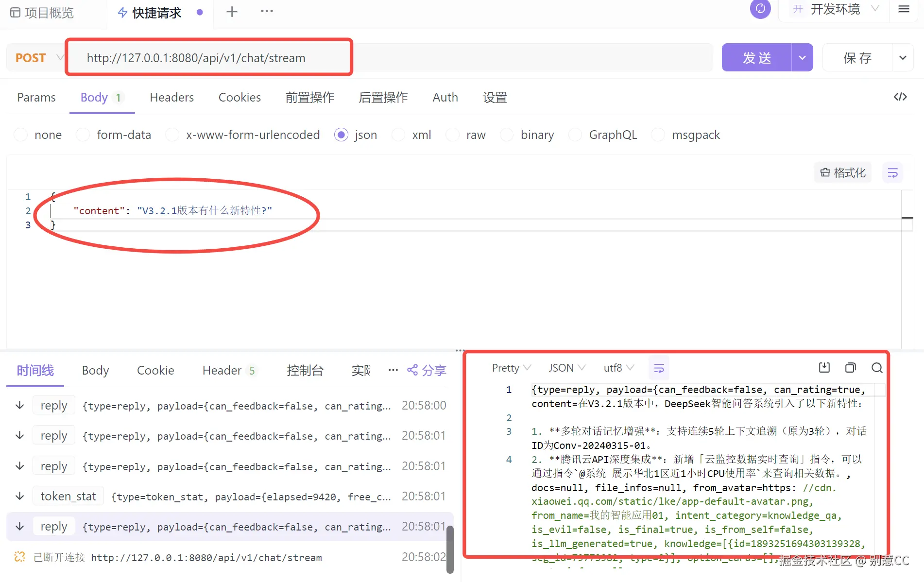The width and height of the screenshot is (924, 582).
Task: Select the raw body type
Action: point(453,135)
